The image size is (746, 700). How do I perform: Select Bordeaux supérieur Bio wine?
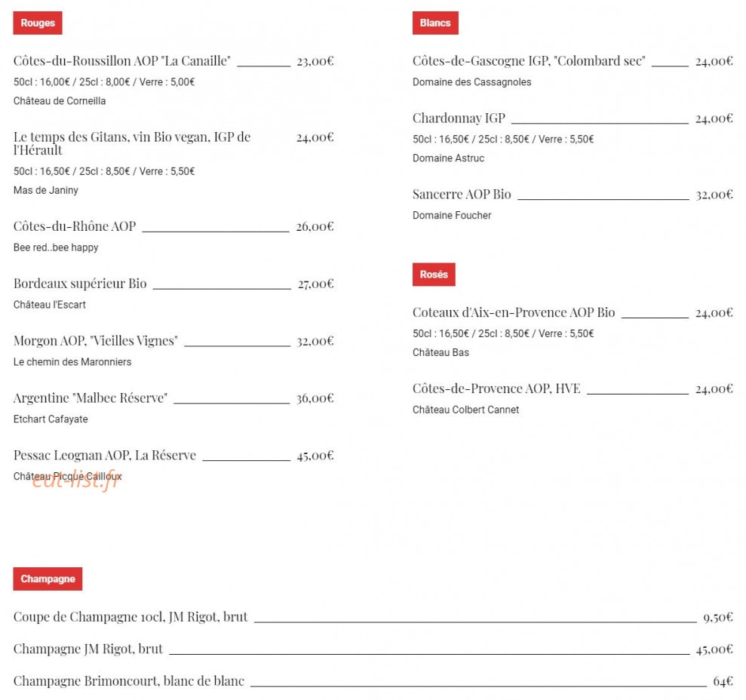click(80, 284)
